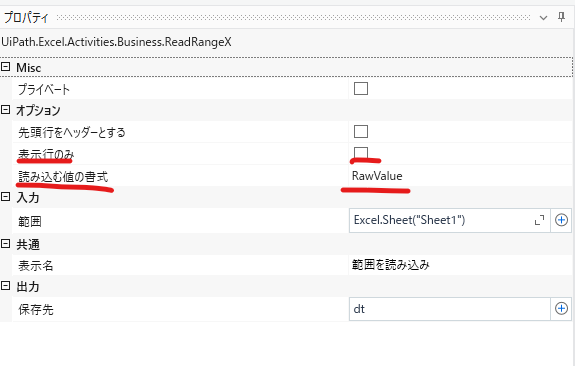Image resolution: width=575 pixels, height=366 pixels.
Task: Select the 読み込む値の書式 property row label
Action: coord(63,177)
